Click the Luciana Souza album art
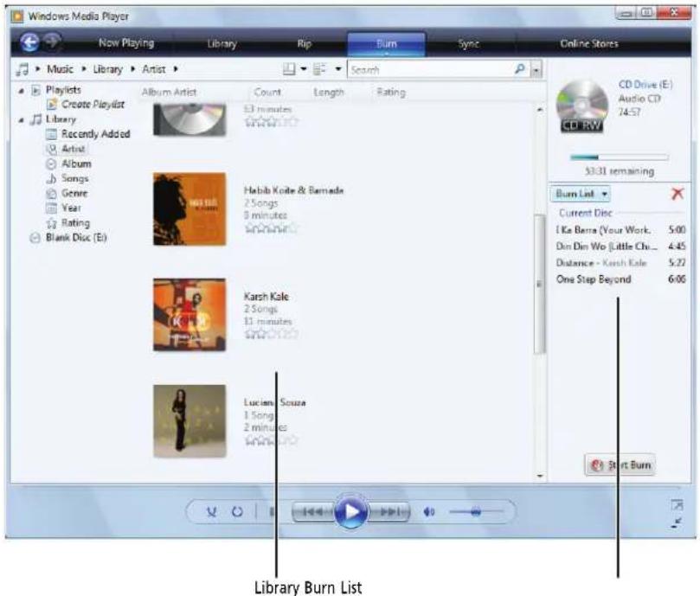700x596 pixels. point(189,421)
